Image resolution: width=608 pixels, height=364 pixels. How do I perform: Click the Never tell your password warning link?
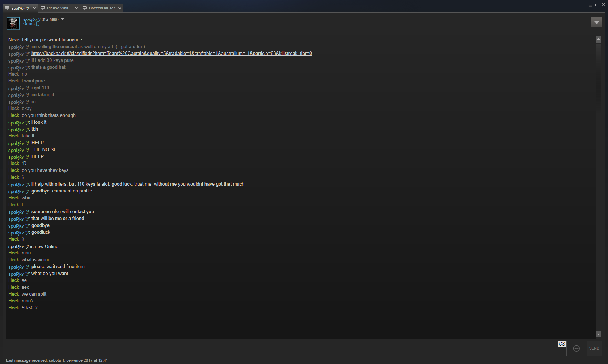tap(46, 39)
